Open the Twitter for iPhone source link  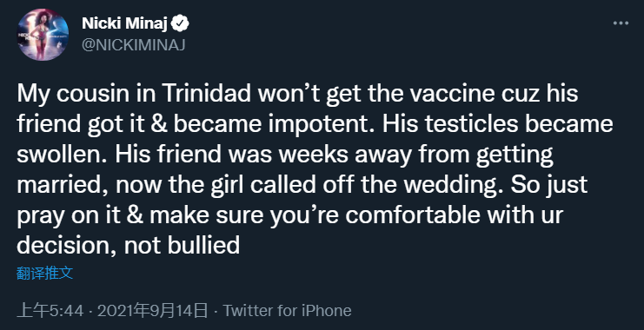[287, 311]
